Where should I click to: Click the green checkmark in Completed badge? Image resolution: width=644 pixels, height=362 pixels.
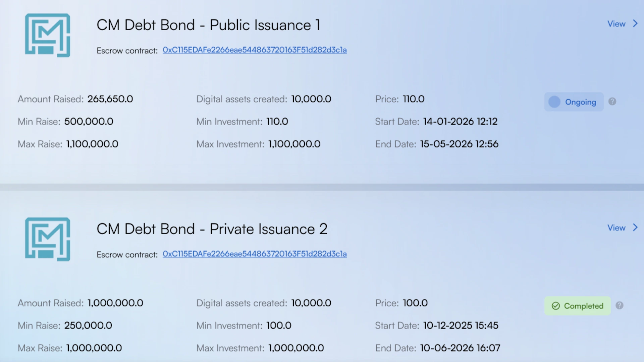[556, 306]
